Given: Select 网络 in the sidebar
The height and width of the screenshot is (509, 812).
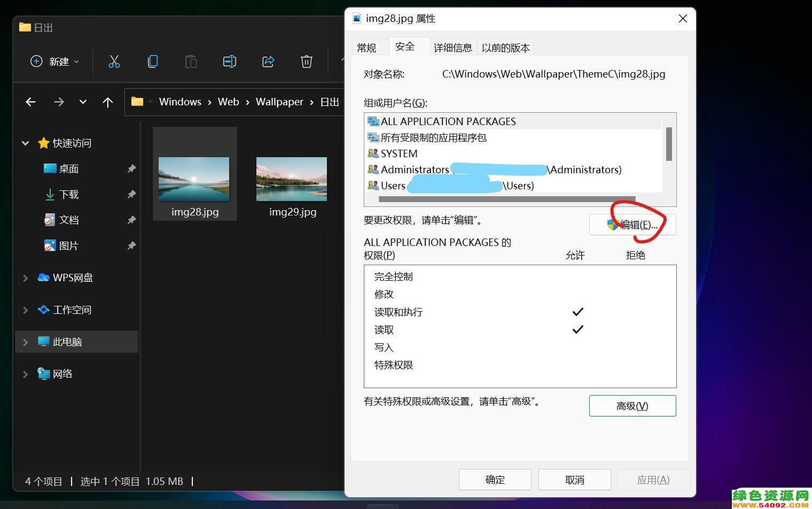Looking at the screenshot, I should pyautogui.click(x=63, y=374).
